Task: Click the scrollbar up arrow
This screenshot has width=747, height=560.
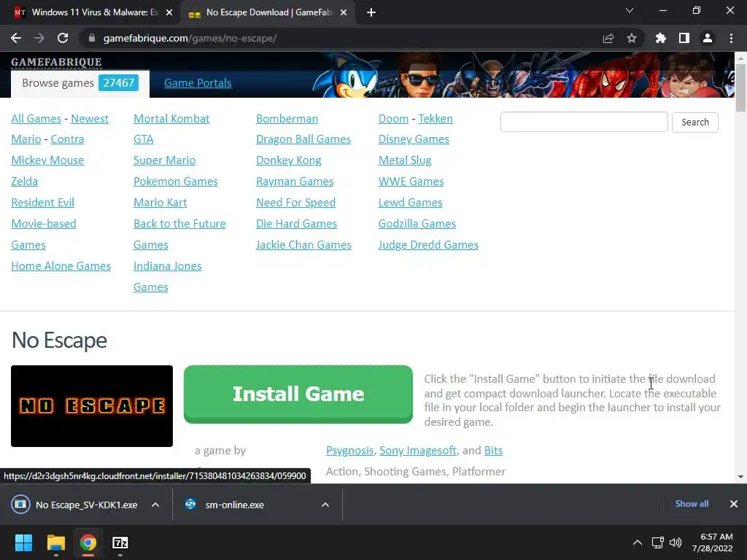Action: [740, 58]
